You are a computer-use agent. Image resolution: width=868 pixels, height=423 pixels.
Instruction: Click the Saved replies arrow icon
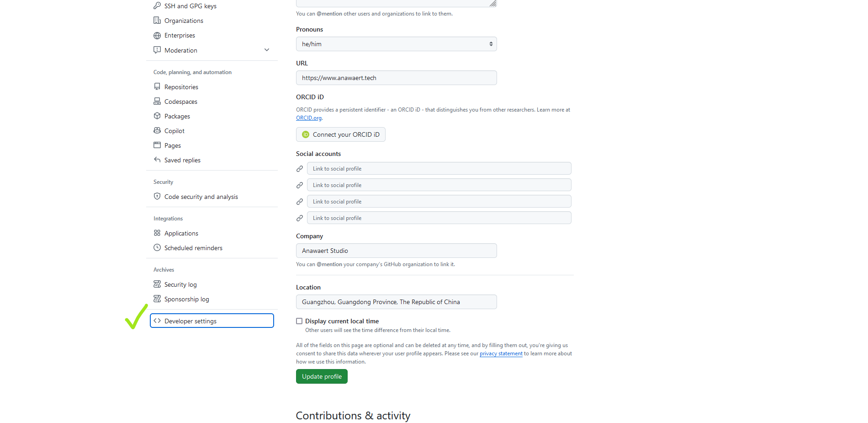click(157, 160)
